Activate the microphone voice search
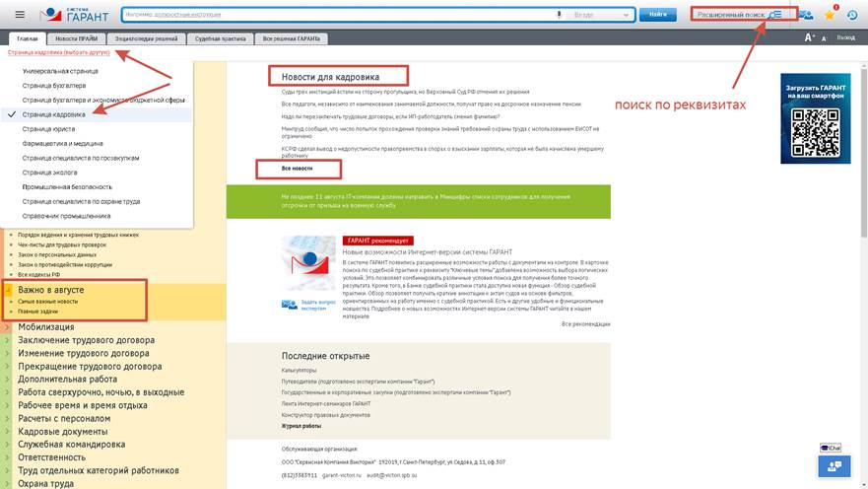 pos(559,15)
